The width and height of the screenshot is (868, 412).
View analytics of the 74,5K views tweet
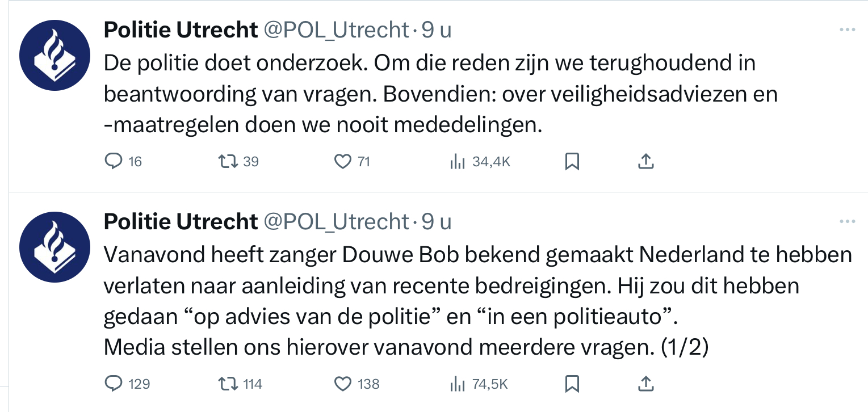click(x=457, y=384)
